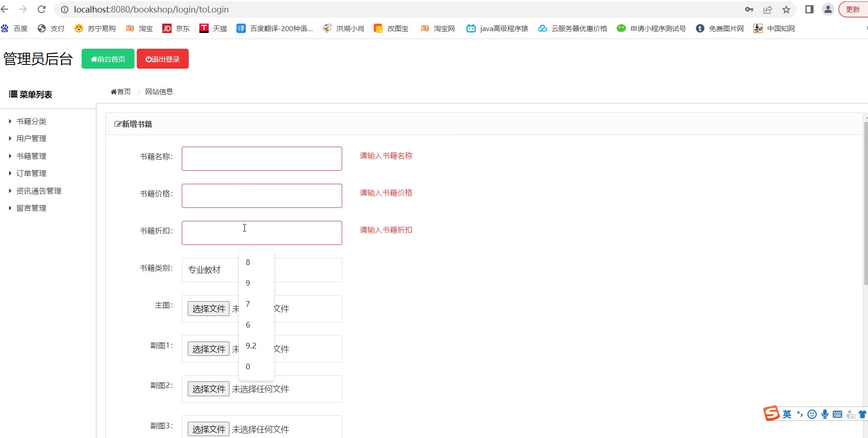Click the site info icon in address bar
The image size is (868, 438).
64,9
